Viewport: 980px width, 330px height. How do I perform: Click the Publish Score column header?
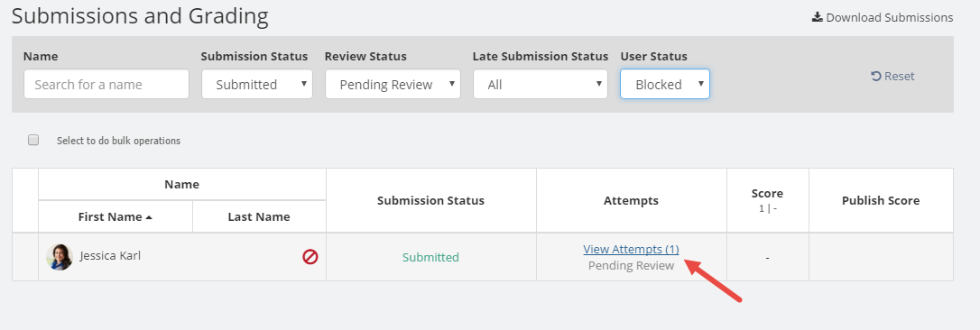[x=881, y=201]
